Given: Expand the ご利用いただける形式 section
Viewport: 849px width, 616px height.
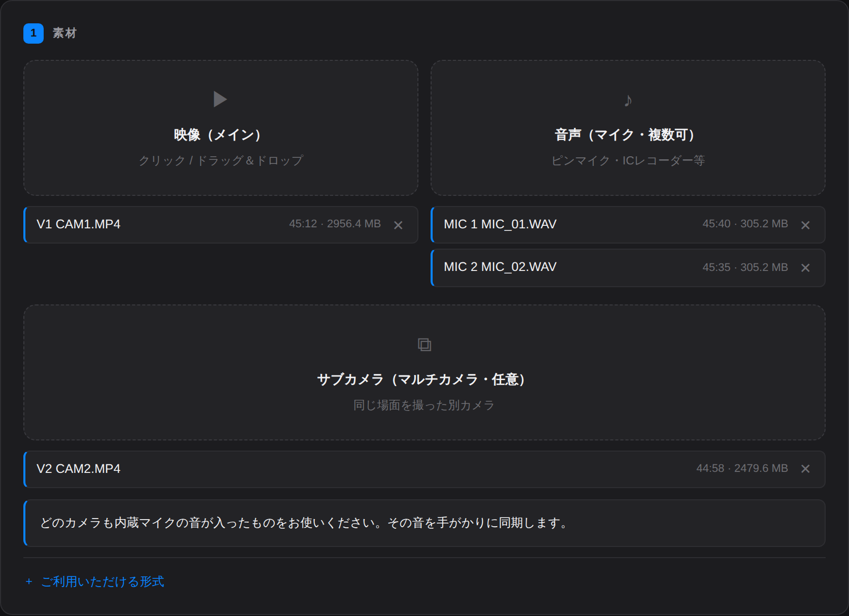Looking at the screenshot, I should 95,581.
